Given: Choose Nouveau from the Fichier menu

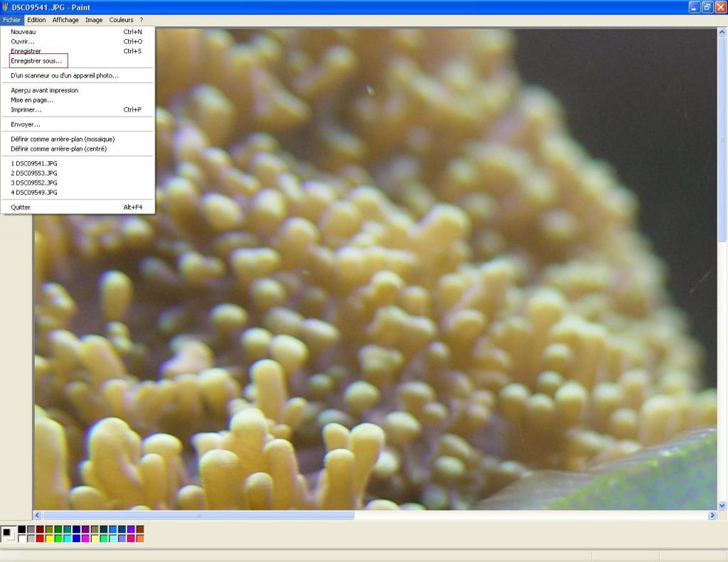Looking at the screenshot, I should (77, 32).
